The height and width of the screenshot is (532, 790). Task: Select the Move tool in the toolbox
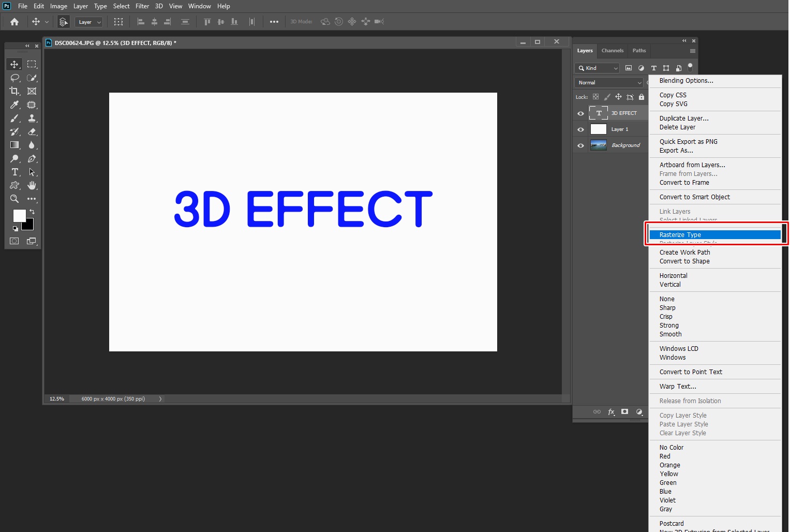coord(14,64)
